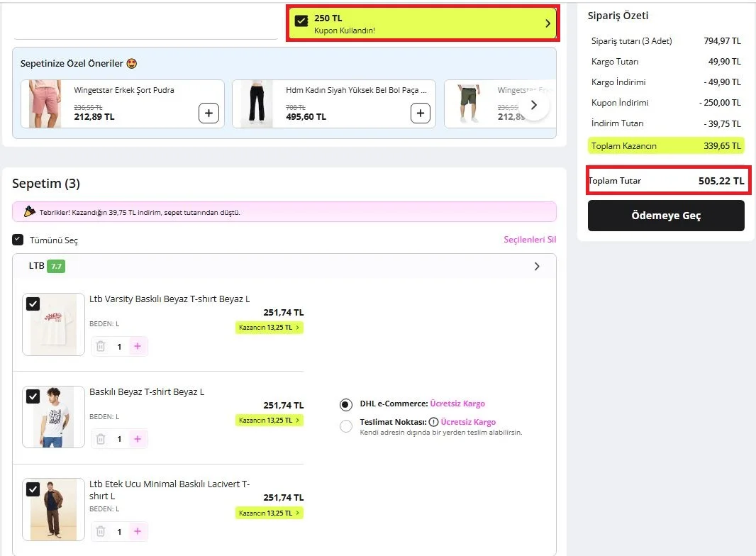This screenshot has width=756, height=556.
Task: Add Wingetstar Erkek Şort Pudra with plus icon
Action: coord(209,113)
